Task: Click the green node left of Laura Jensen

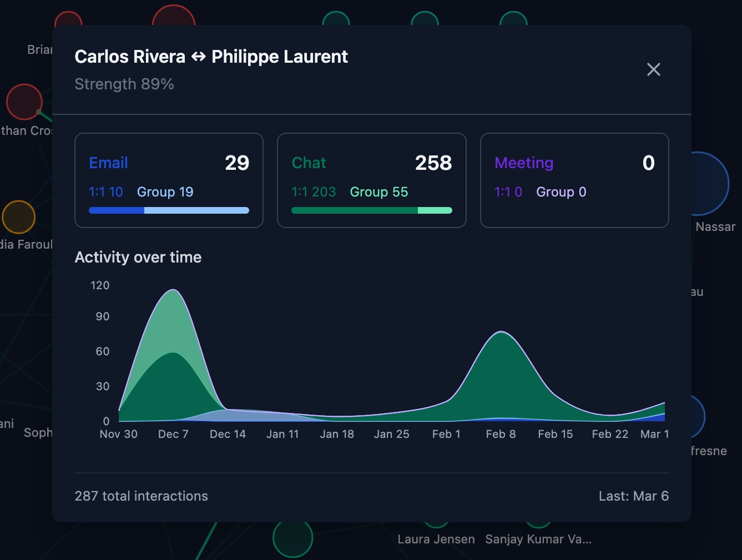Action: [292, 539]
